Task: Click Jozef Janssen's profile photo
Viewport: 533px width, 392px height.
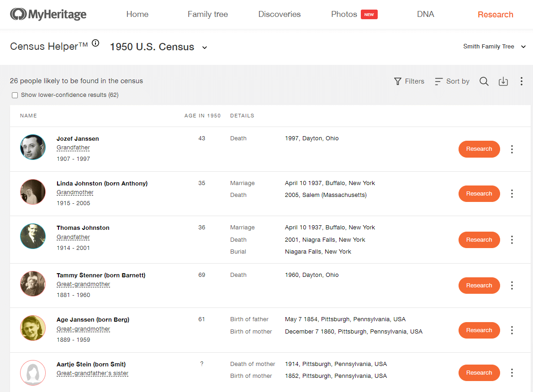Action: (33, 147)
